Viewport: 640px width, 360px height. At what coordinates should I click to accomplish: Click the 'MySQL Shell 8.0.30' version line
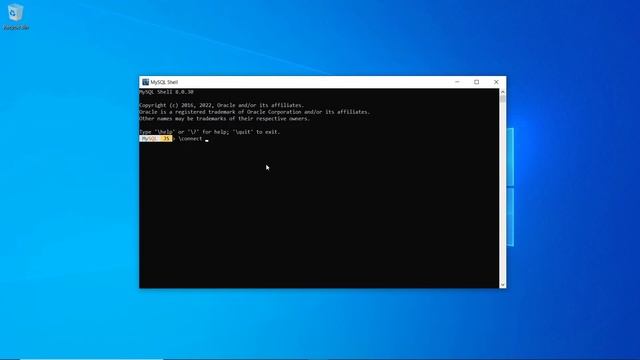(167, 92)
